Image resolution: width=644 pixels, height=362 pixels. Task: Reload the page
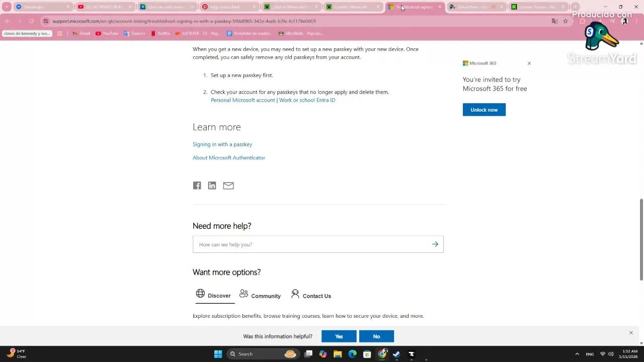coord(31,21)
